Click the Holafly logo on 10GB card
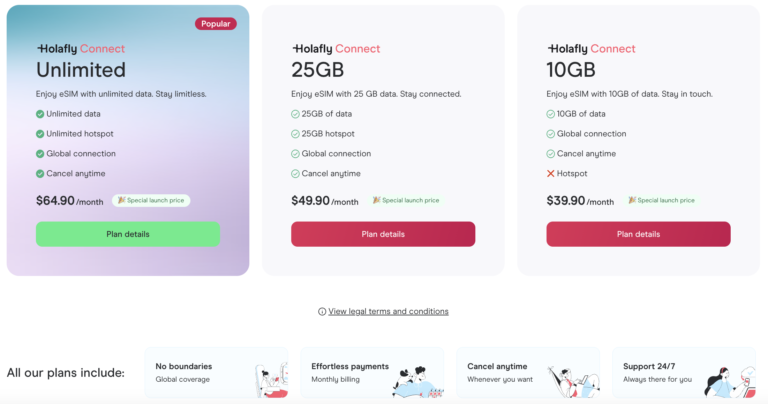This screenshot has width=768, height=404. 591,48
